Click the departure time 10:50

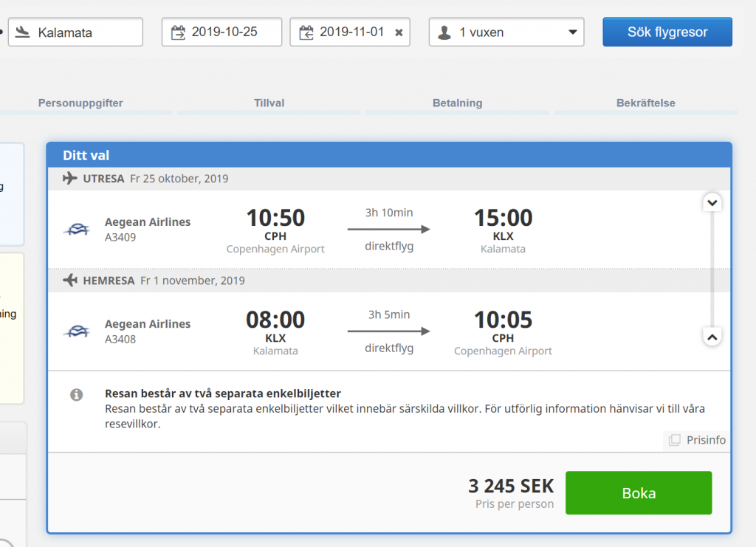tap(275, 217)
